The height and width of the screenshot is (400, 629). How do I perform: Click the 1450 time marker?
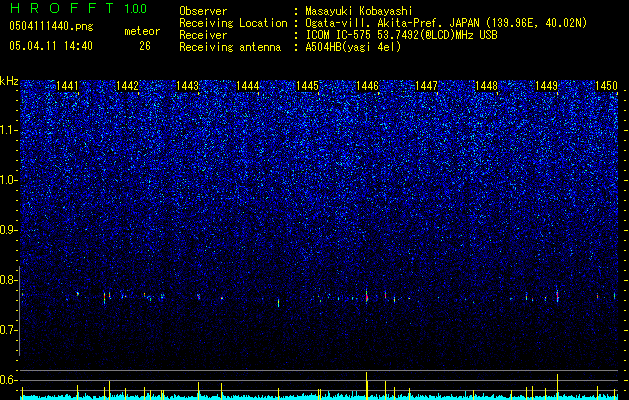coord(607,85)
